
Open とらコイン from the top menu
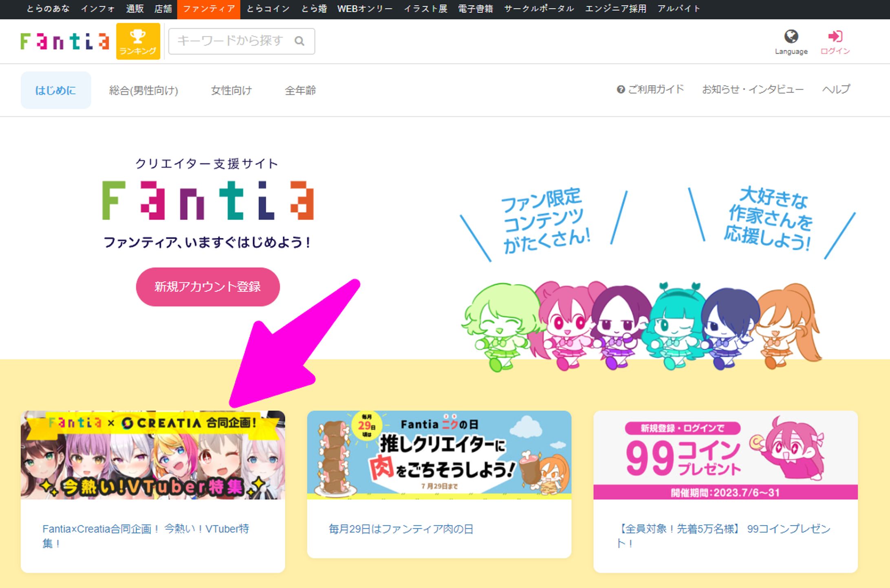click(267, 8)
